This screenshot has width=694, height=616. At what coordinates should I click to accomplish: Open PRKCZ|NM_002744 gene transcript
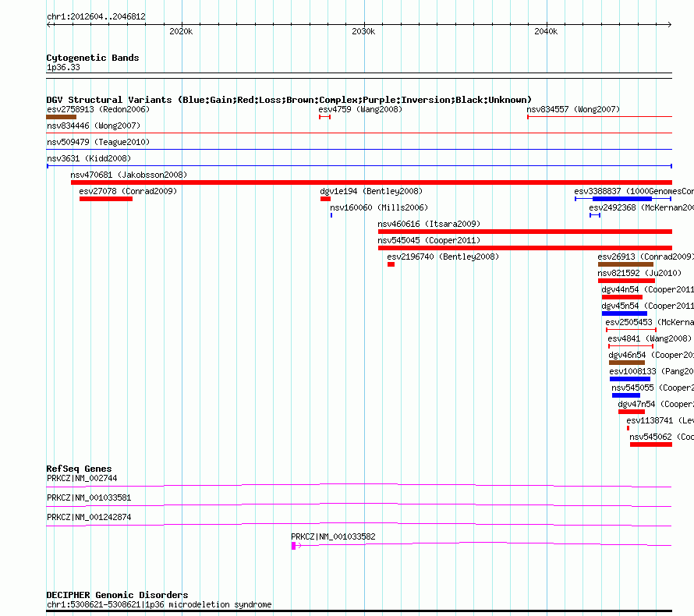82,478
